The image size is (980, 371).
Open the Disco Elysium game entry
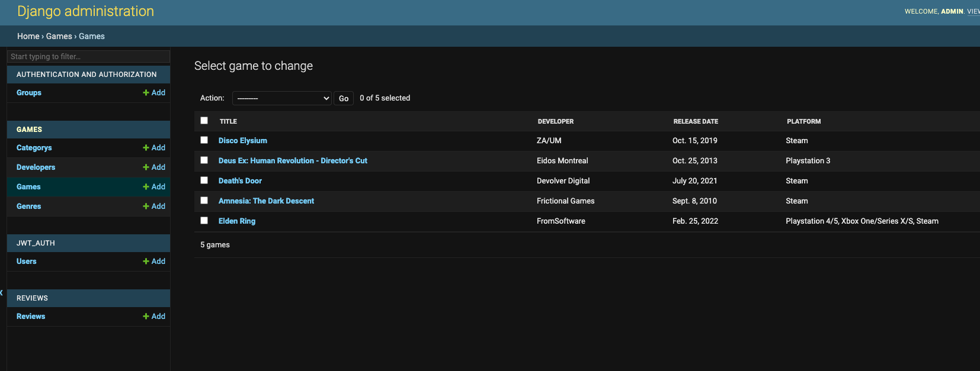point(243,141)
